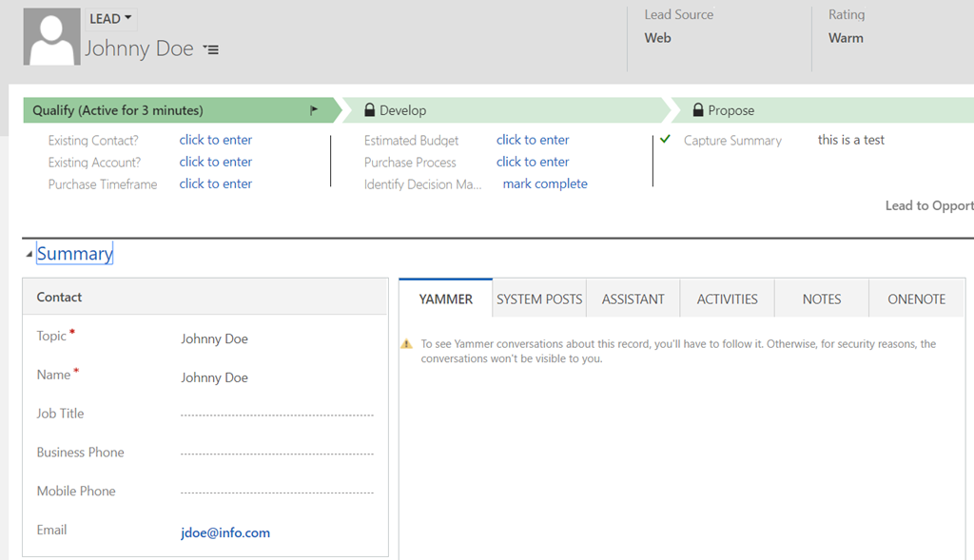Click the jdoe@info.com email link
The image size is (974, 560).
point(225,532)
